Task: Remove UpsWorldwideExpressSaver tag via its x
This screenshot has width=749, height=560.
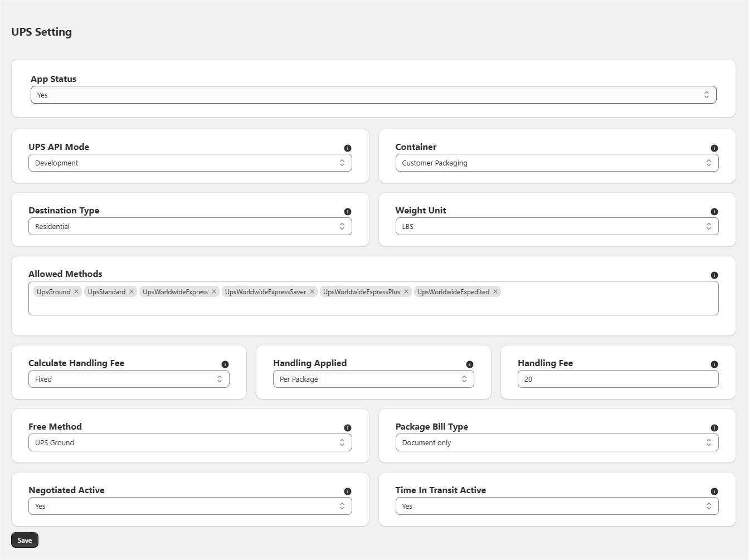Action: pyautogui.click(x=312, y=291)
